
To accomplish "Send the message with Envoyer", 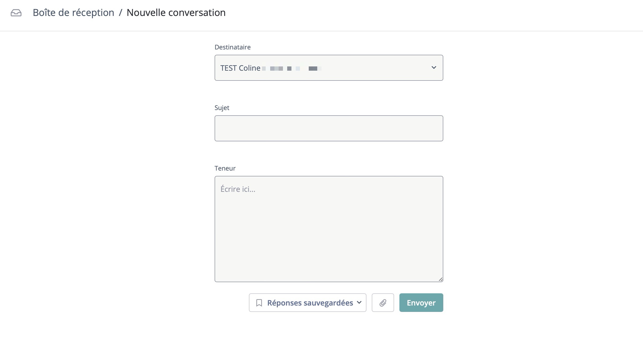I will click(421, 303).
